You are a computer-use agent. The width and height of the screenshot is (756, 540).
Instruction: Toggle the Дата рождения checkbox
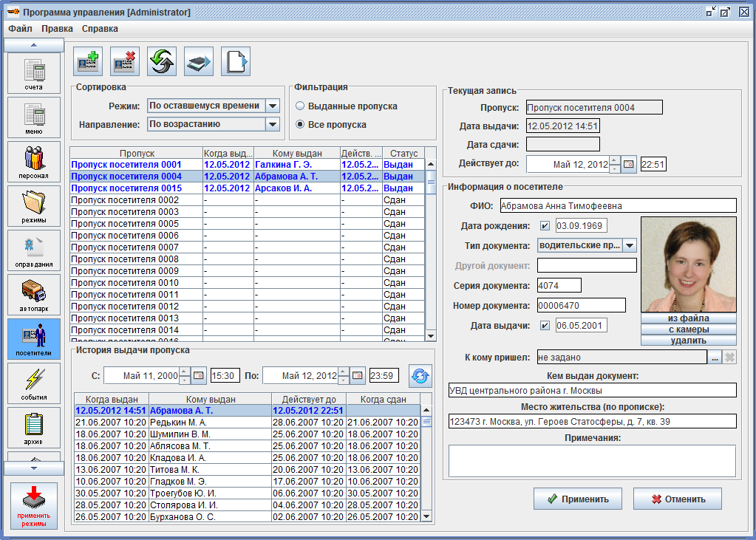coord(545,226)
